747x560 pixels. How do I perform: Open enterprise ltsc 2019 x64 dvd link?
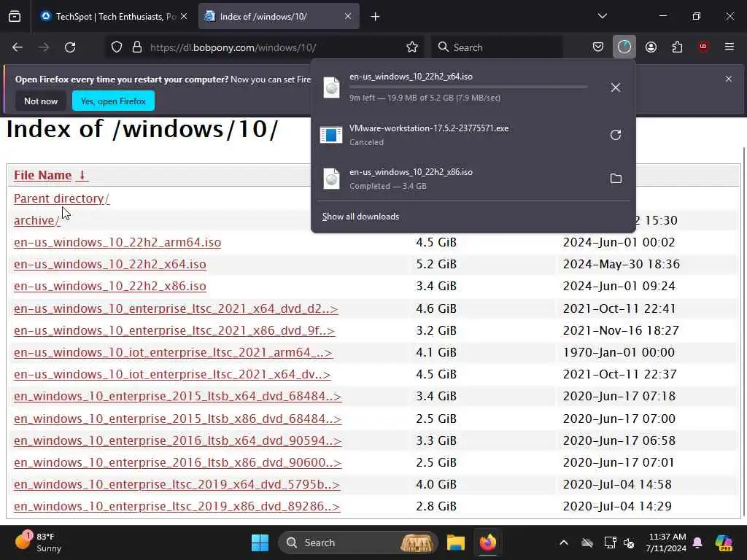click(177, 484)
